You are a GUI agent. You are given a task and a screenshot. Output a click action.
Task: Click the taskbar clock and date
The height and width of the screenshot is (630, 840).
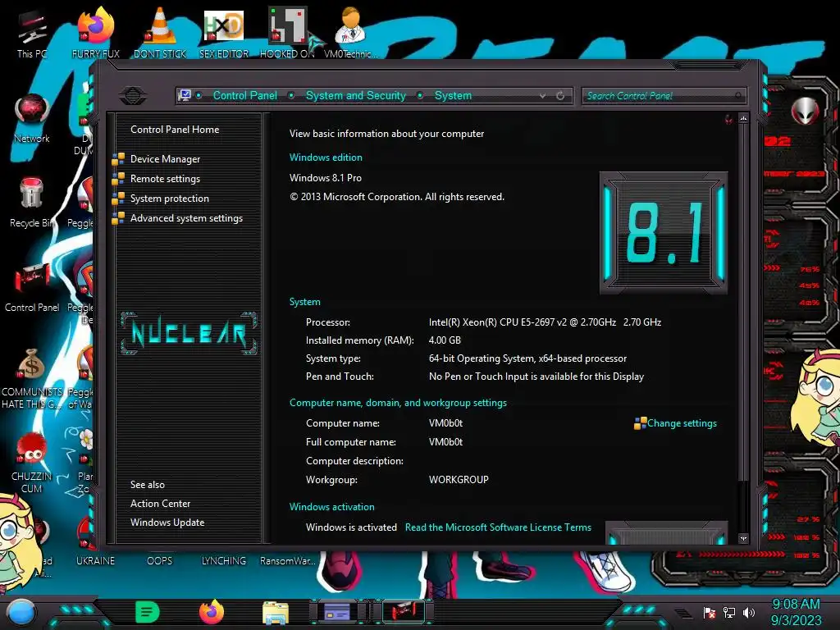(x=796, y=612)
